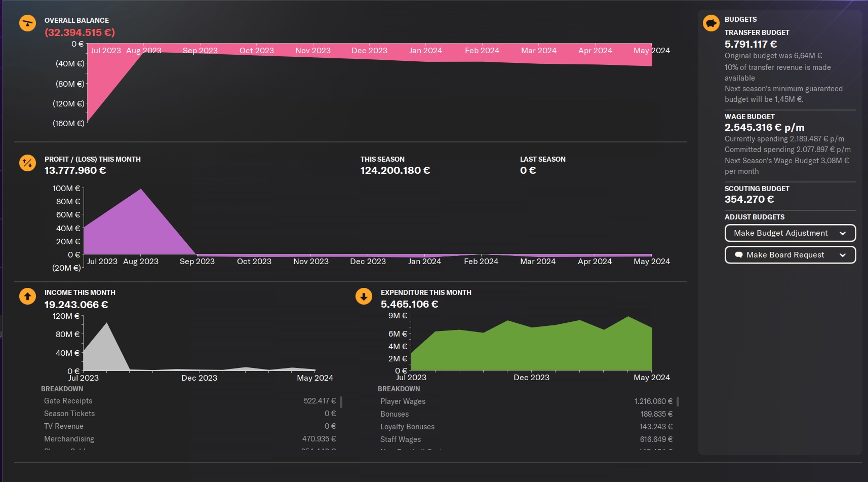Click the Expenditure down-arrow icon

(364, 296)
